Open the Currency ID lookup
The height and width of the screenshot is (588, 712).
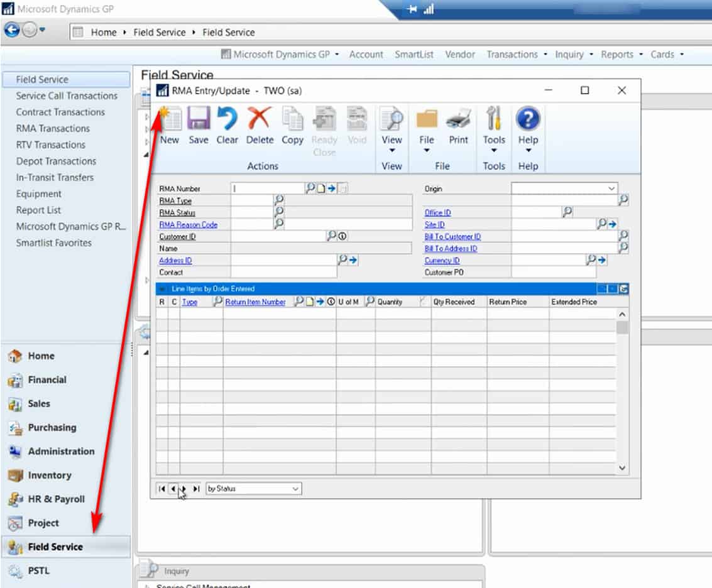(591, 259)
